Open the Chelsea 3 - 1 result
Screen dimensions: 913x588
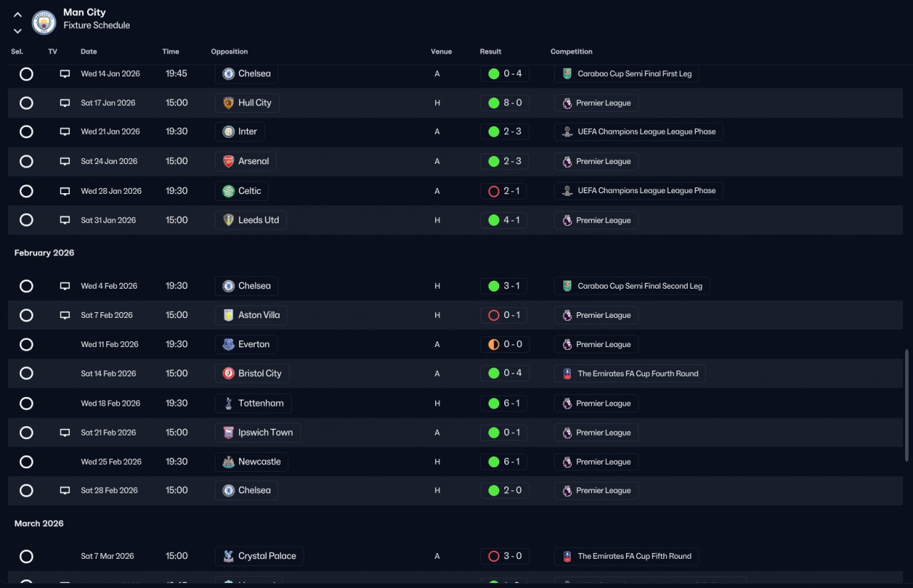504,286
